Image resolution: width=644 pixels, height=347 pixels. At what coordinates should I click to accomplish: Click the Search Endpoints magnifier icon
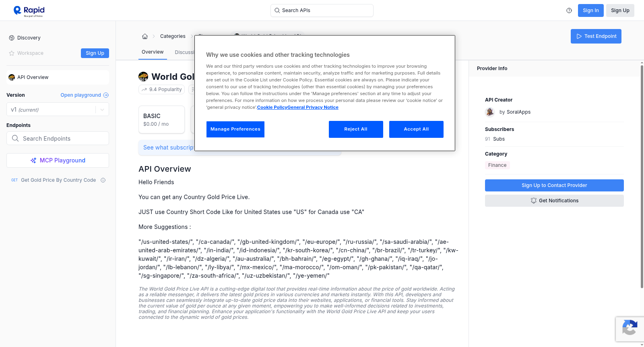coord(15,138)
